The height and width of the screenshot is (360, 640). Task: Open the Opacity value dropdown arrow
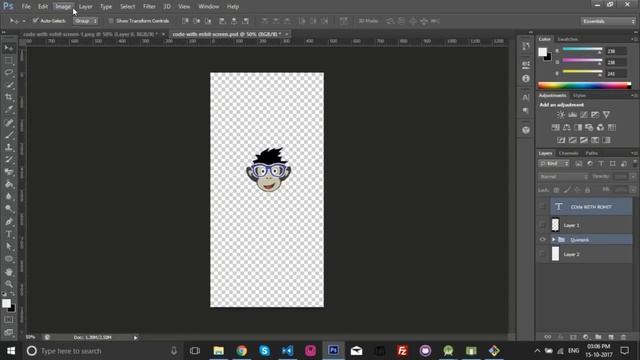coord(633,177)
